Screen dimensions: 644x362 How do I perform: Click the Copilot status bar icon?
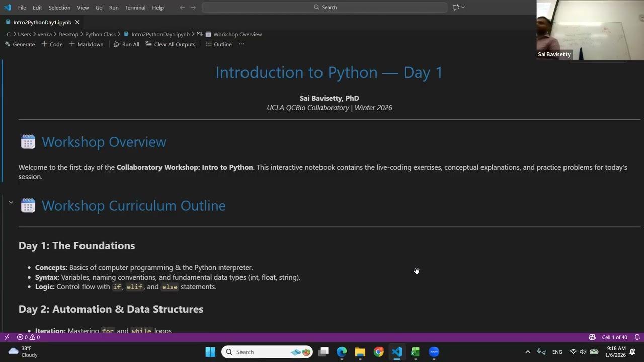592,337
